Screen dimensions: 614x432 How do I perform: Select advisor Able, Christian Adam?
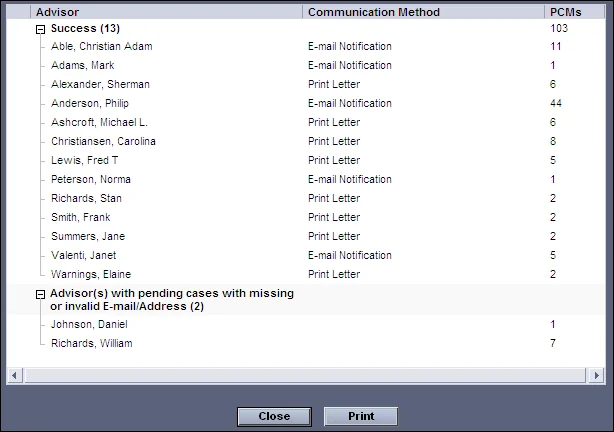[x=101, y=46]
